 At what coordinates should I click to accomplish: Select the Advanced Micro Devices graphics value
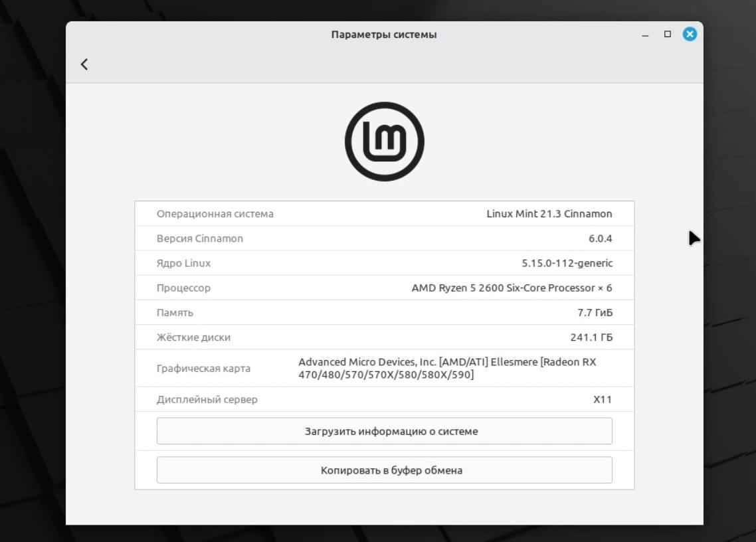(x=448, y=368)
